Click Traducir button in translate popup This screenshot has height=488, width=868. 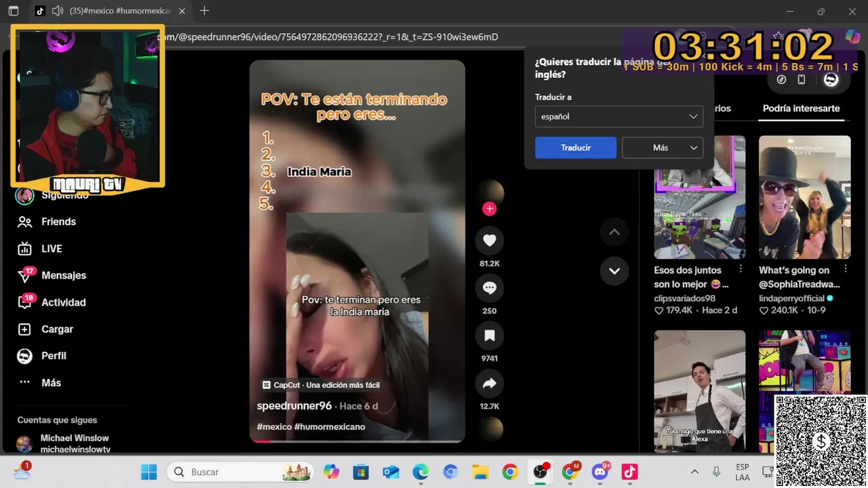(576, 148)
